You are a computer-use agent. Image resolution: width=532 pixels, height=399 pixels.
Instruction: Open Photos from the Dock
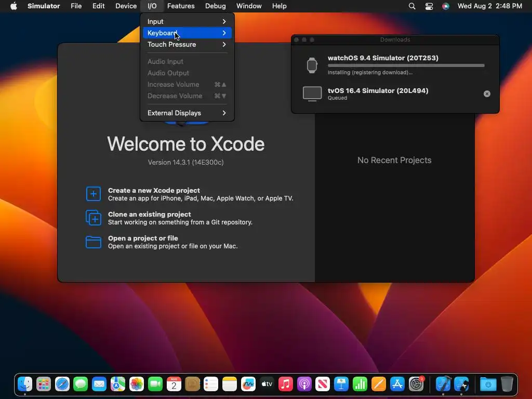pyautogui.click(x=137, y=384)
